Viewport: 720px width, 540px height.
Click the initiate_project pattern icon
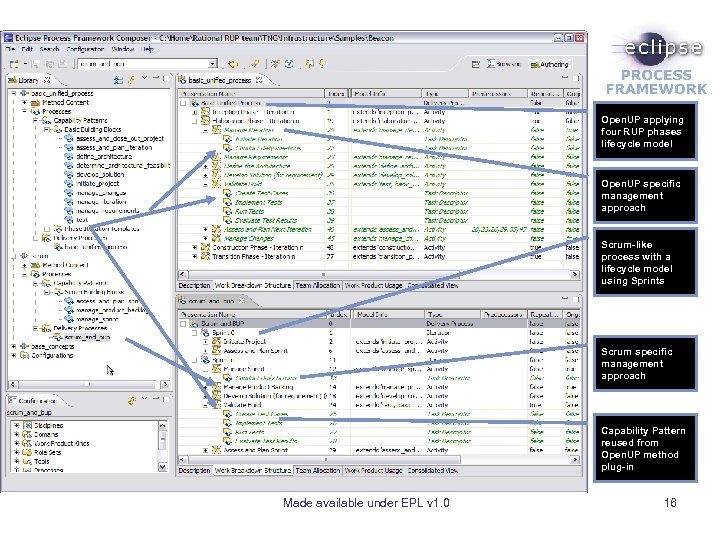pyautogui.click(x=69, y=184)
